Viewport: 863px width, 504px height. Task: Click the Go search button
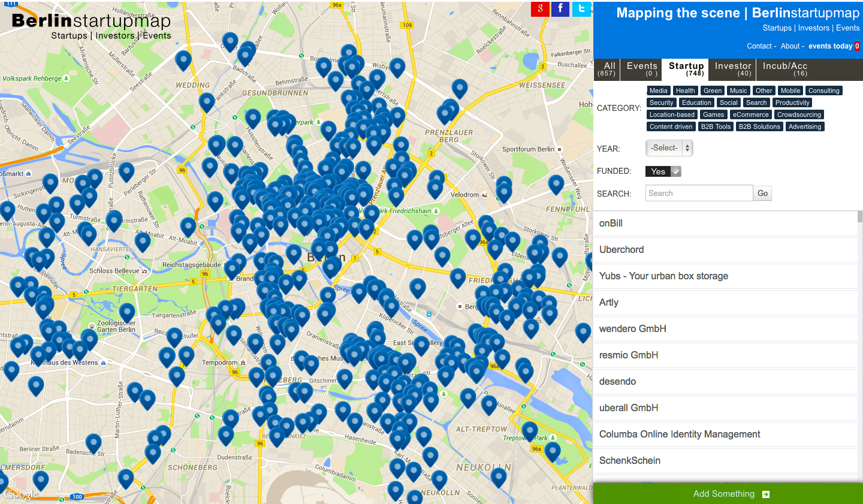click(x=762, y=193)
